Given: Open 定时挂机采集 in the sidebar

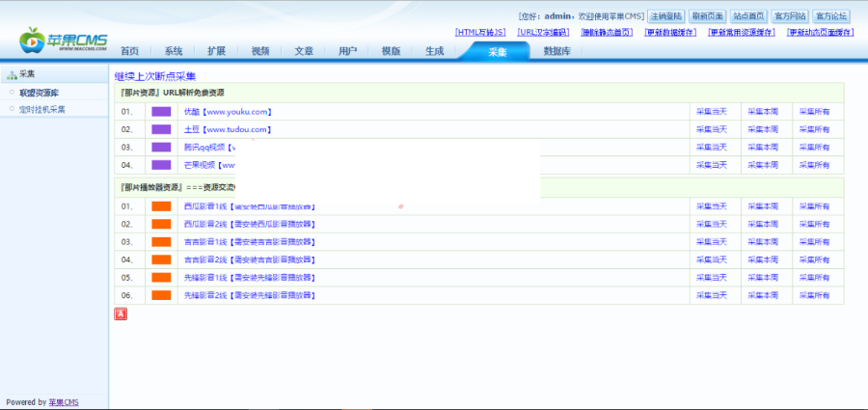Looking at the screenshot, I should [x=42, y=109].
